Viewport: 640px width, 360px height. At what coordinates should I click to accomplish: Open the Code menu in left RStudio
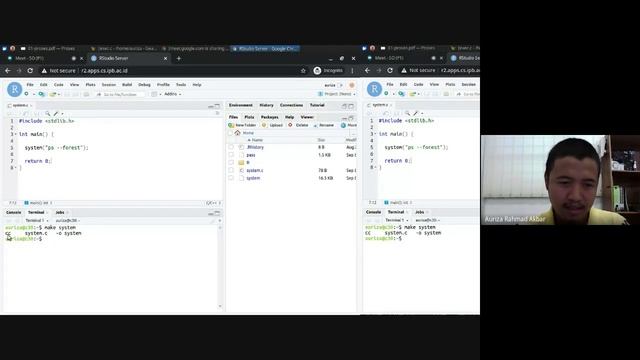tap(59, 84)
